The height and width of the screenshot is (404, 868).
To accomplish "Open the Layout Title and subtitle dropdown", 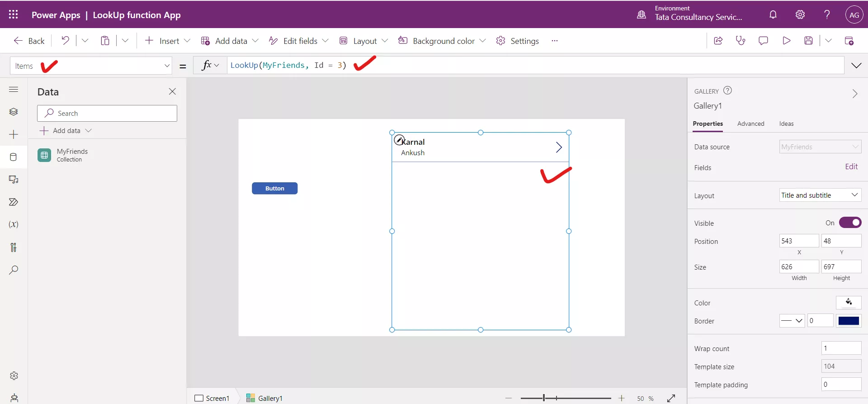I will coord(820,195).
